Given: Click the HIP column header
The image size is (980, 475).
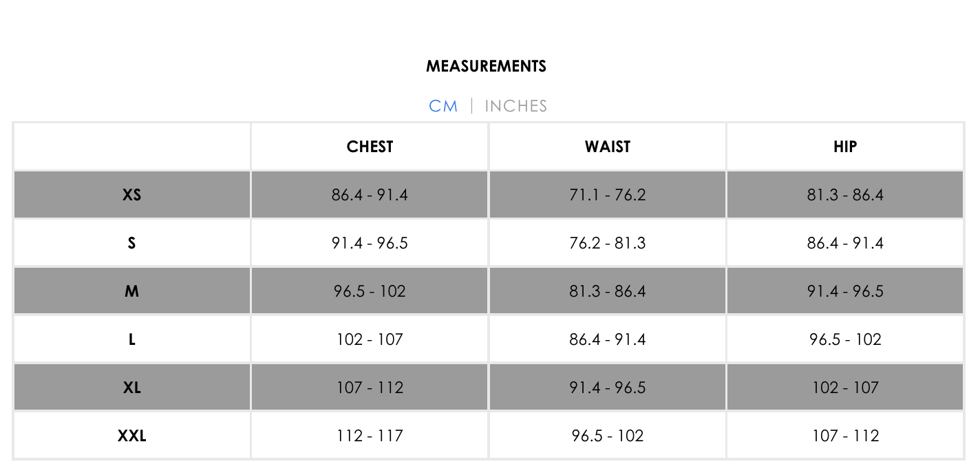Looking at the screenshot, I should (x=845, y=147).
